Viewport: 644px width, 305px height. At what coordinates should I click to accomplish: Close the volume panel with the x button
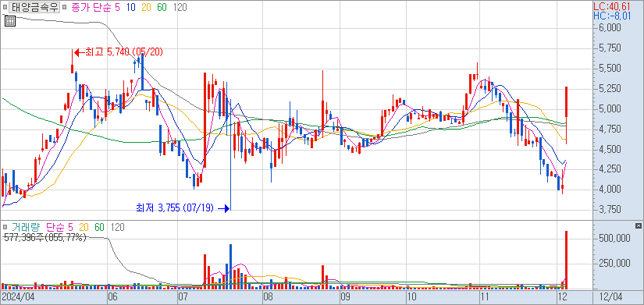639,225
